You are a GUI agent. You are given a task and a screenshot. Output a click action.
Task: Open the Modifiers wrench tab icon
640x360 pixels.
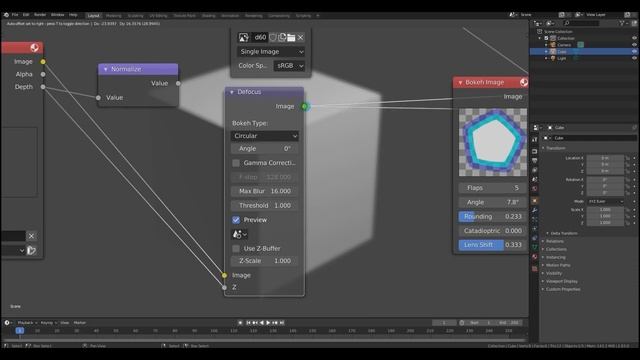(x=535, y=210)
